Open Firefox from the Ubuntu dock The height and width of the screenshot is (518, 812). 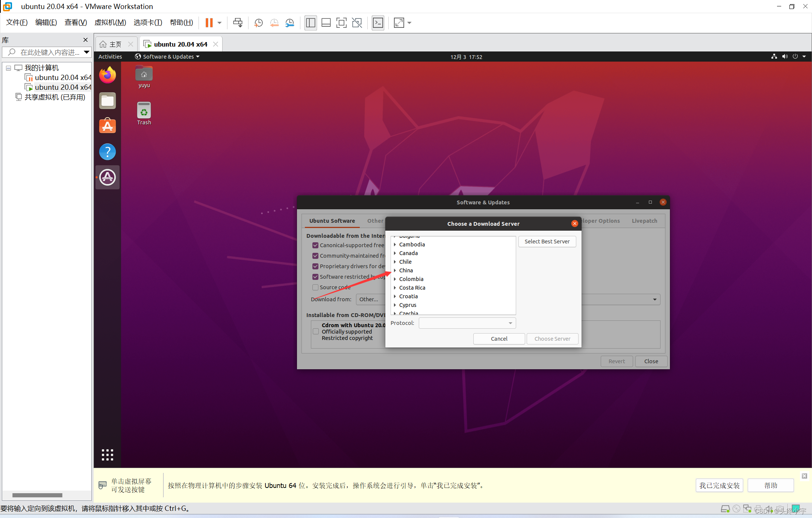click(108, 75)
